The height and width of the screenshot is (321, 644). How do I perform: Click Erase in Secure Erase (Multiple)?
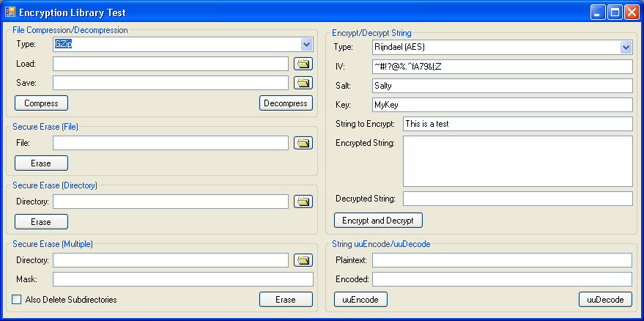286,300
